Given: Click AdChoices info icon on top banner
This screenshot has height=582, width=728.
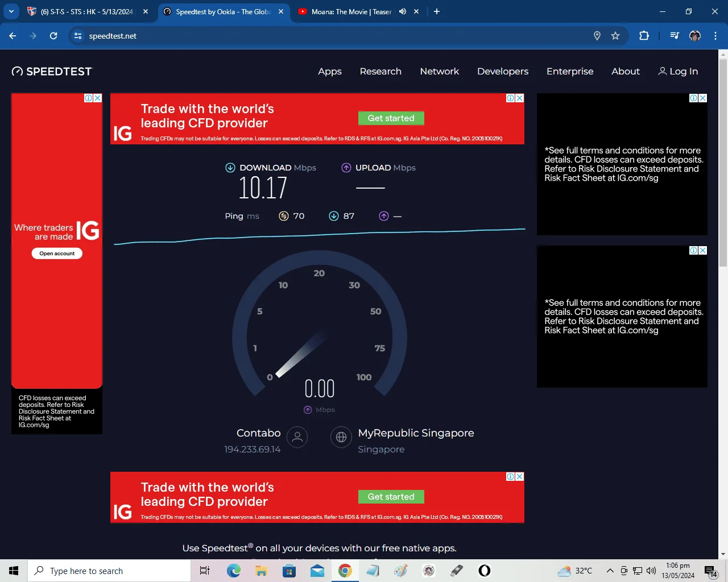Looking at the screenshot, I should coord(510,98).
